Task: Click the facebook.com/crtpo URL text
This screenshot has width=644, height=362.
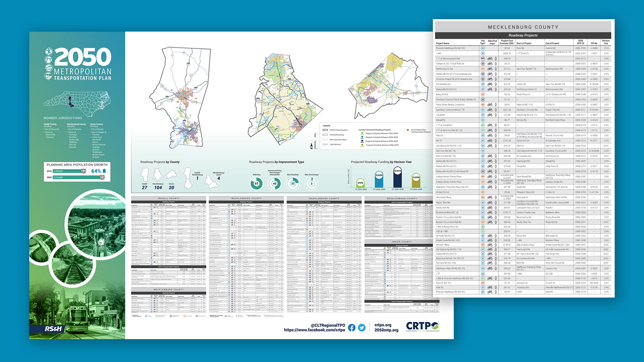Action: pyautogui.click(x=314, y=330)
